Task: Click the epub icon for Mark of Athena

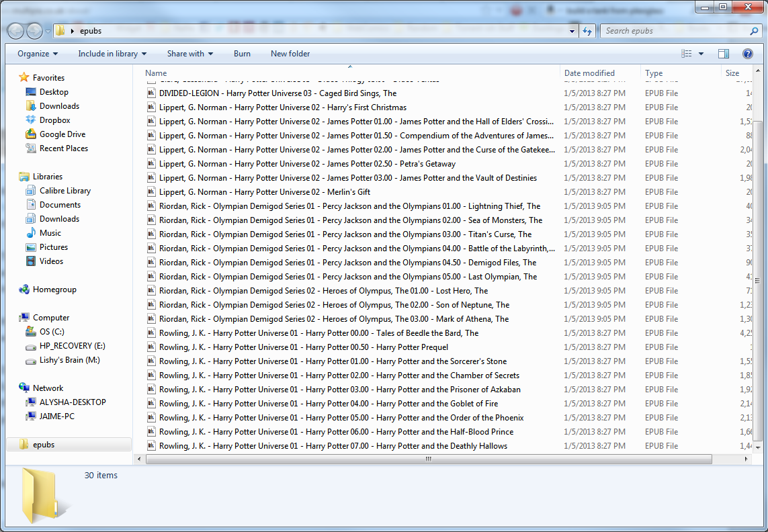Action: pos(151,319)
